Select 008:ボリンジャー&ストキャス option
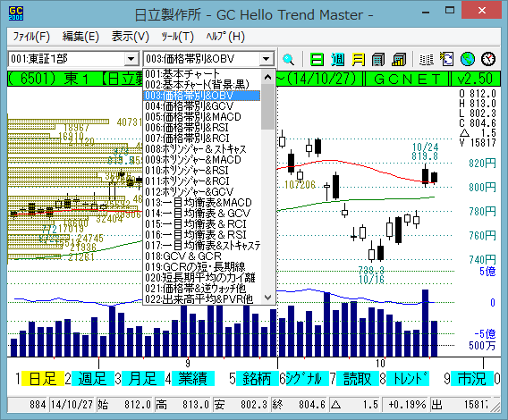Image resolution: width=508 pixels, height=420 pixels. 201,149
